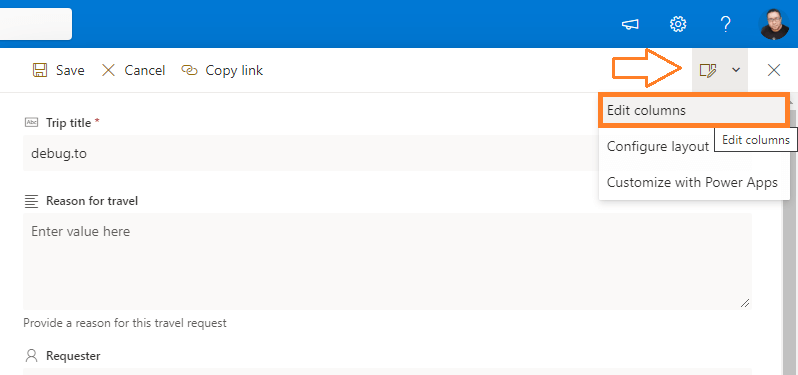Expand the edit form dropdown chevron
The width and height of the screenshot is (798, 375).
[736, 70]
